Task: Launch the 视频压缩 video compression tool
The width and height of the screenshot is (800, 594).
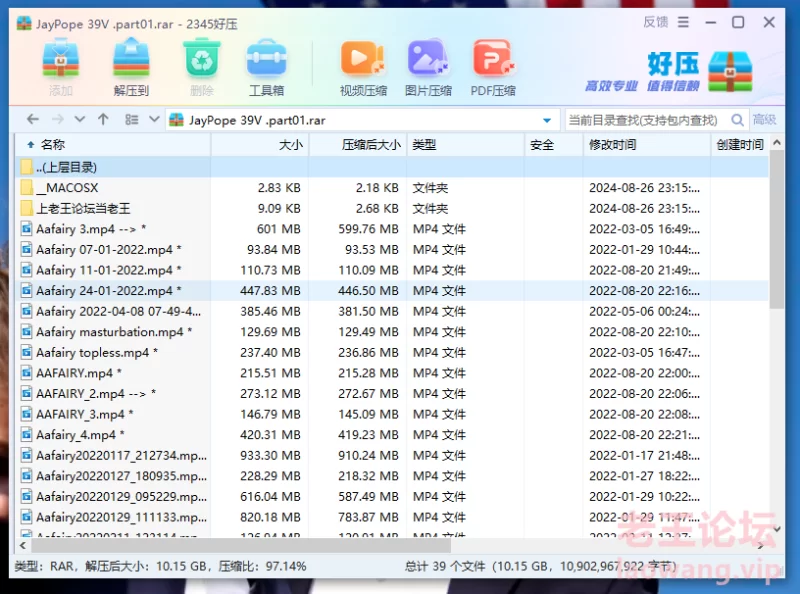Action: (x=362, y=67)
